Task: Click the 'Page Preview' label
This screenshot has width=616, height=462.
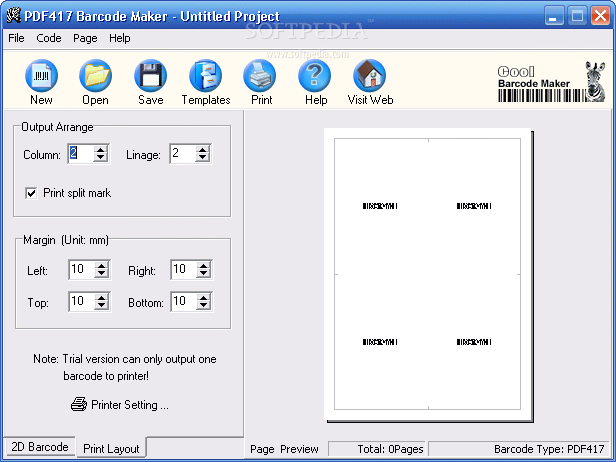Action: 284,449
